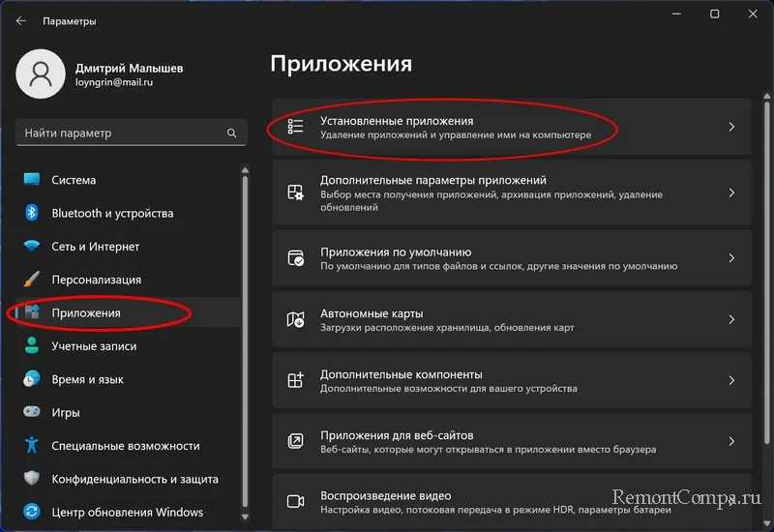Go to Конфиденциальность и защита

tap(128, 479)
